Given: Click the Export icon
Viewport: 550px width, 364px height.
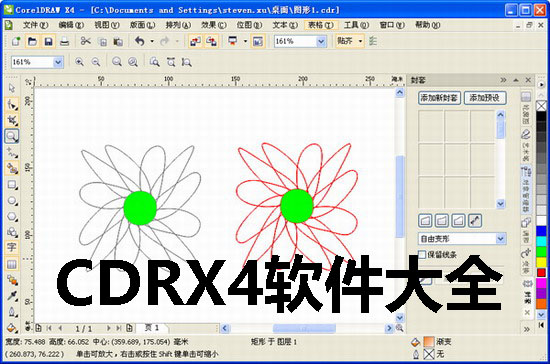Looking at the screenshot, I should click(212, 41).
